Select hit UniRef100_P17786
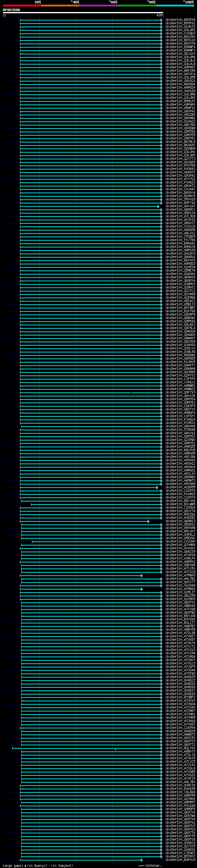Image resolution: width=197 pixels, height=868 pixels. [180, 240]
